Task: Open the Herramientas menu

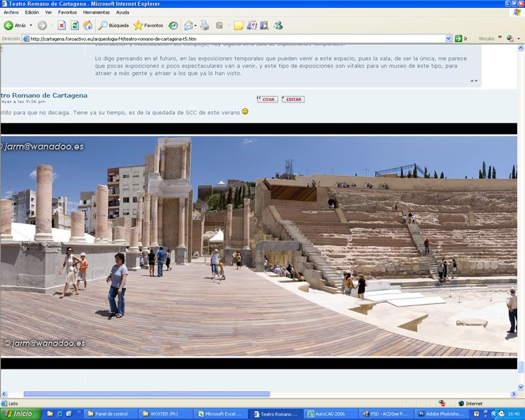Action: pos(96,12)
